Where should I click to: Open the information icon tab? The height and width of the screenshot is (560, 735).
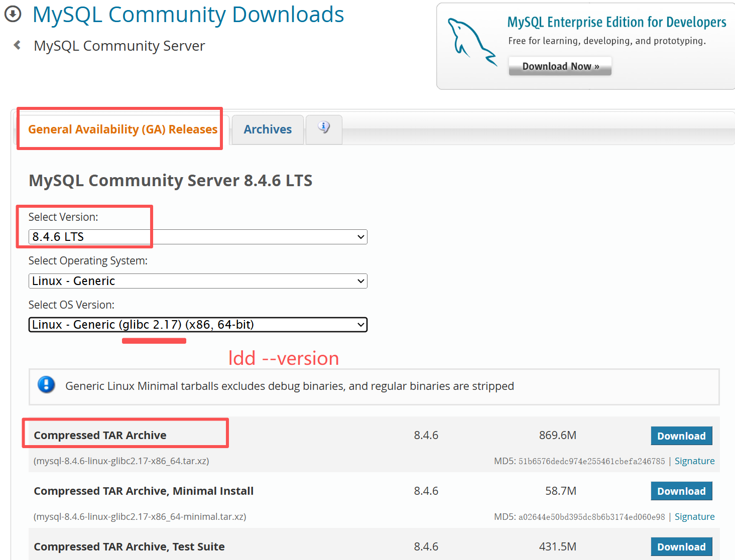[324, 129]
